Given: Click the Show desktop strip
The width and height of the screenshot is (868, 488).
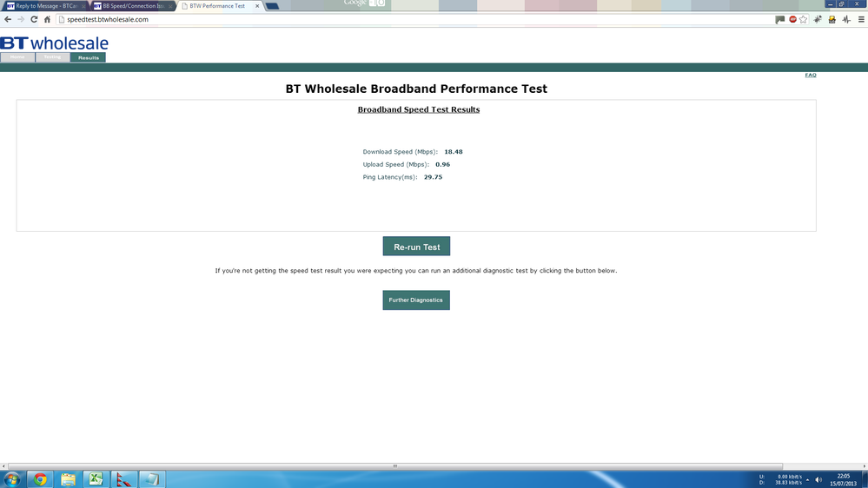Looking at the screenshot, I should click(x=865, y=479).
